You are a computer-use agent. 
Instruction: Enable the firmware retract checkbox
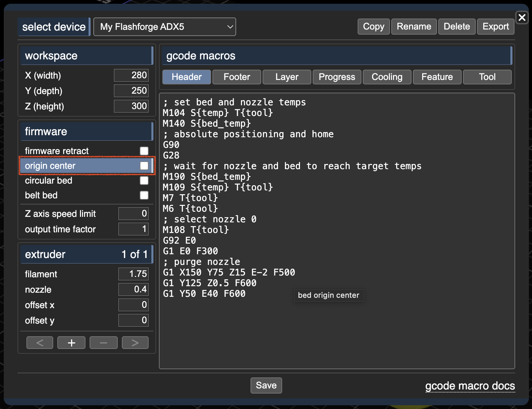[144, 151]
